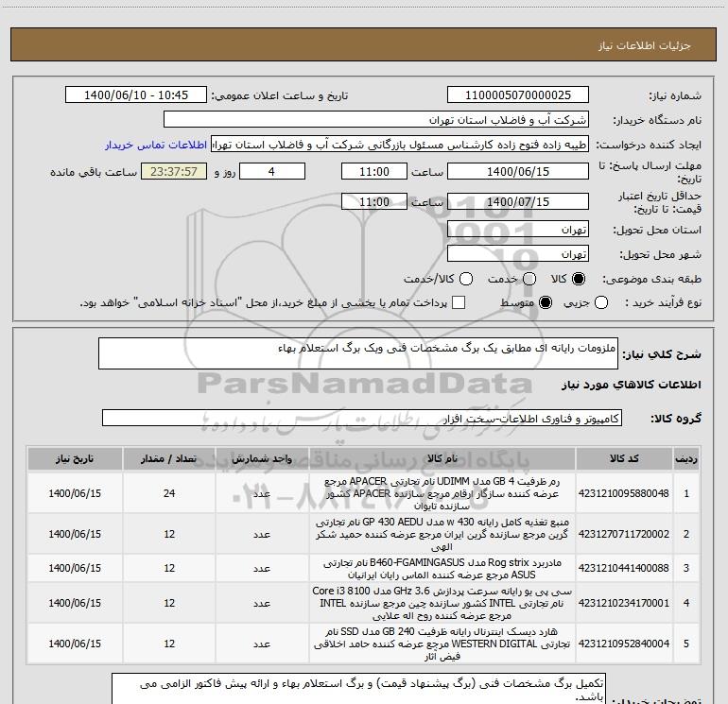Click the buyer notes box about تکمیل برگ مشخصات
728x704 pixels.
(358, 689)
